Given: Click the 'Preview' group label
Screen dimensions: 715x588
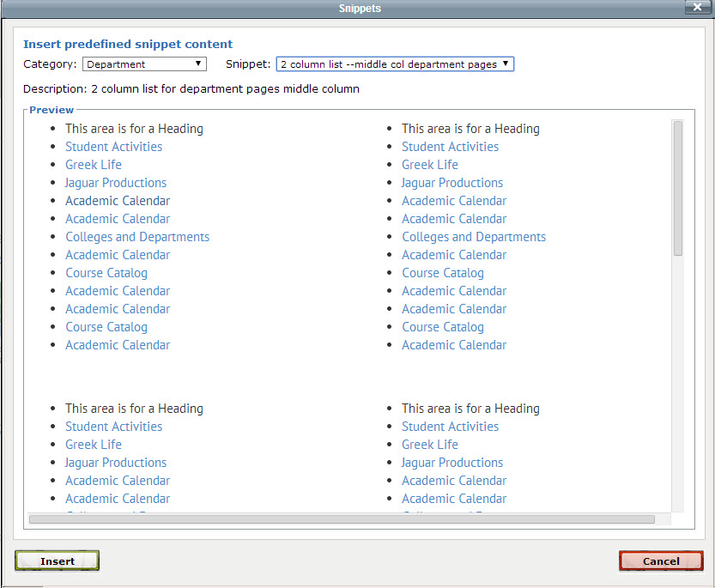Looking at the screenshot, I should point(52,110).
